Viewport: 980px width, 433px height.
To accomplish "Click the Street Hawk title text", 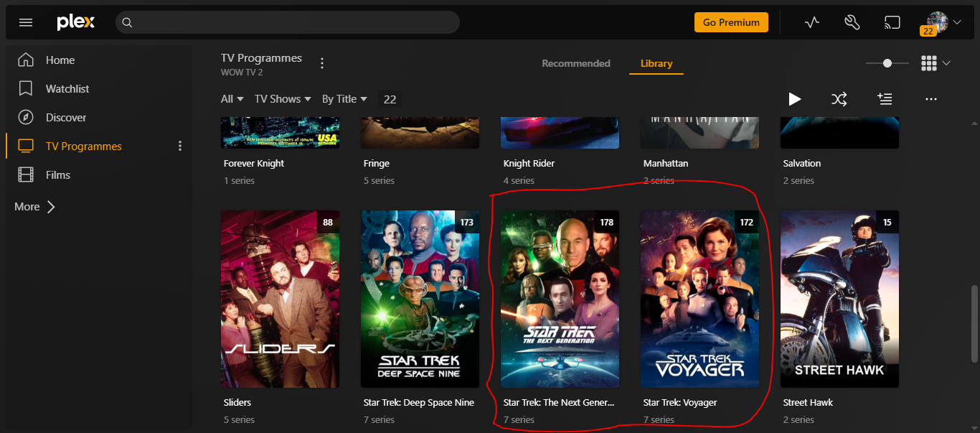I will [x=808, y=402].
